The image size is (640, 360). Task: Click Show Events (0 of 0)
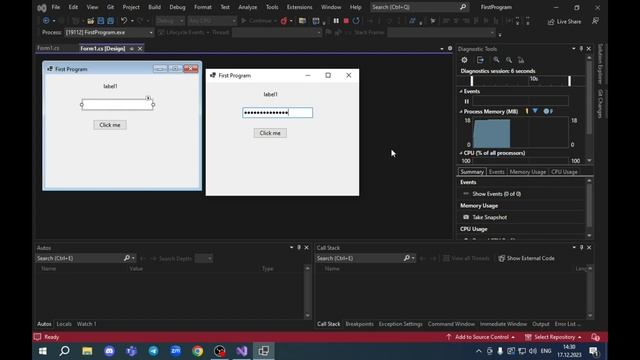coord(492,194)
